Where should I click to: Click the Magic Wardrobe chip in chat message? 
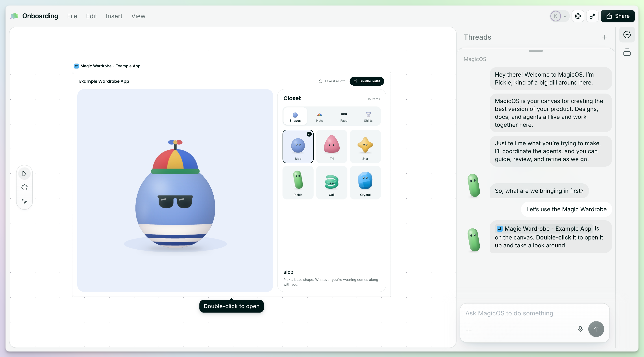544,229
